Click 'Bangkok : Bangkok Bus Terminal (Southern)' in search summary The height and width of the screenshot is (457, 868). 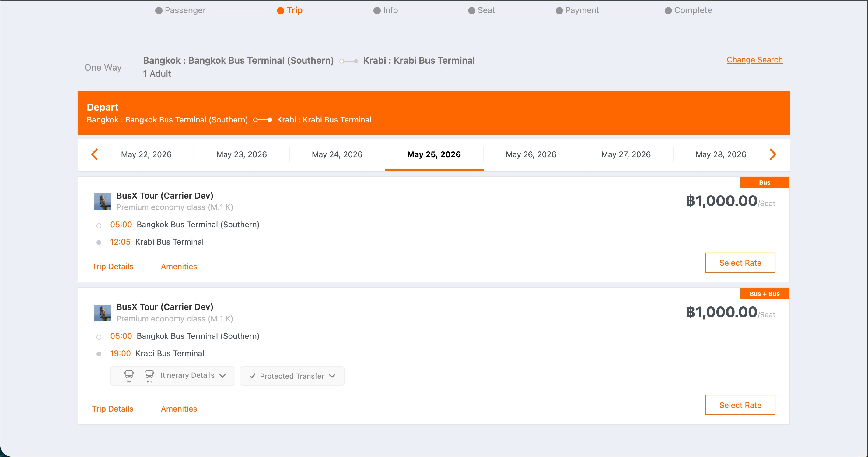[238, 61]
